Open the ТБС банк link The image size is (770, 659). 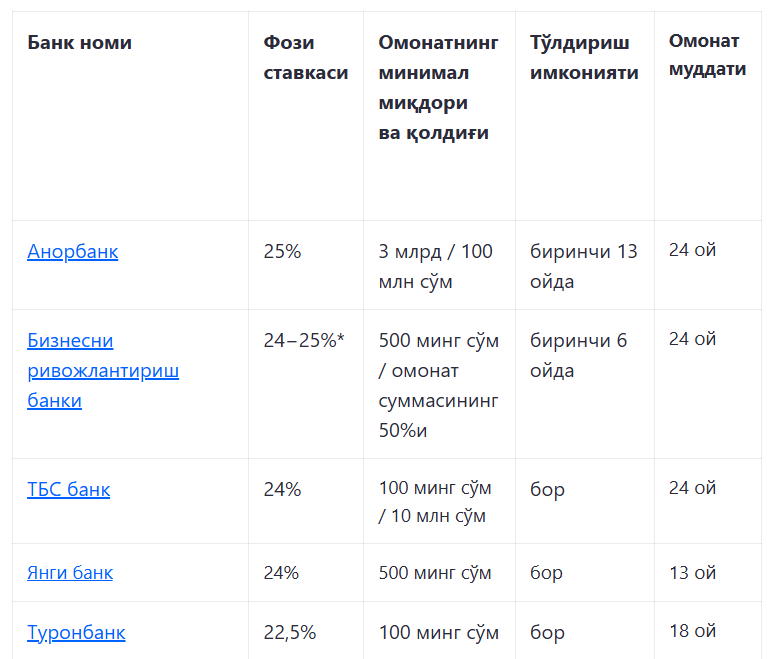69,490
